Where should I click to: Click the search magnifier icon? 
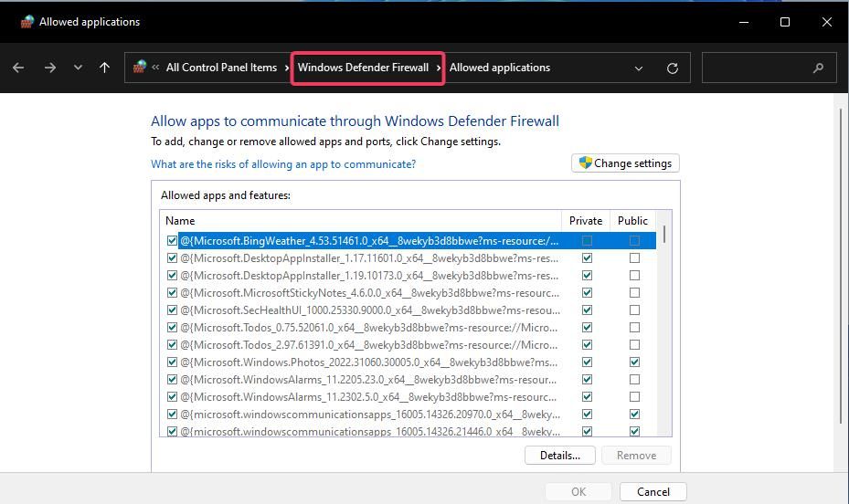coord(818,68)
